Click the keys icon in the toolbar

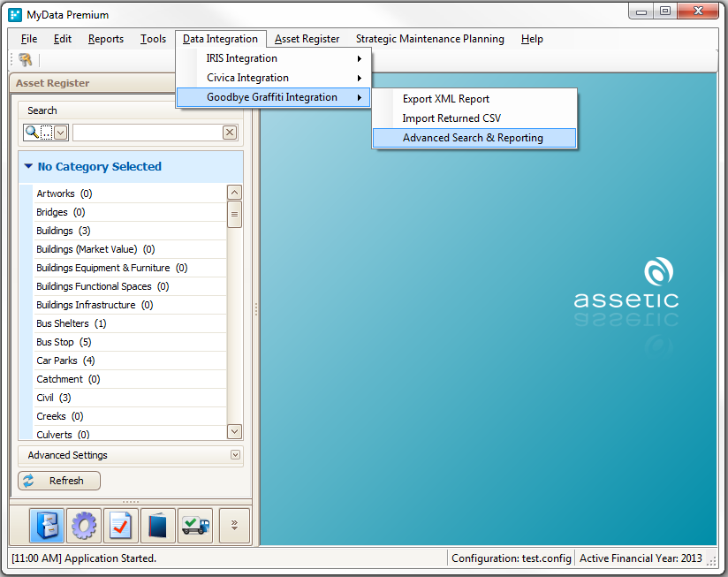tap(25, 60)
